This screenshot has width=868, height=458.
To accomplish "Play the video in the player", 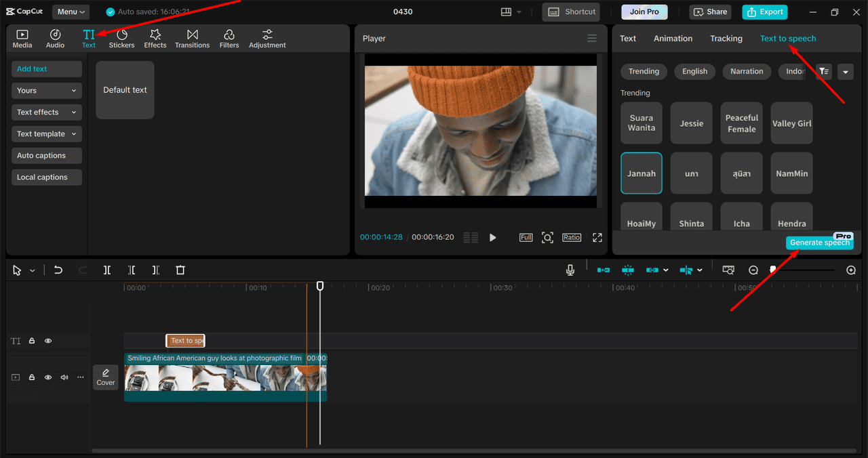I will point(493,237).
